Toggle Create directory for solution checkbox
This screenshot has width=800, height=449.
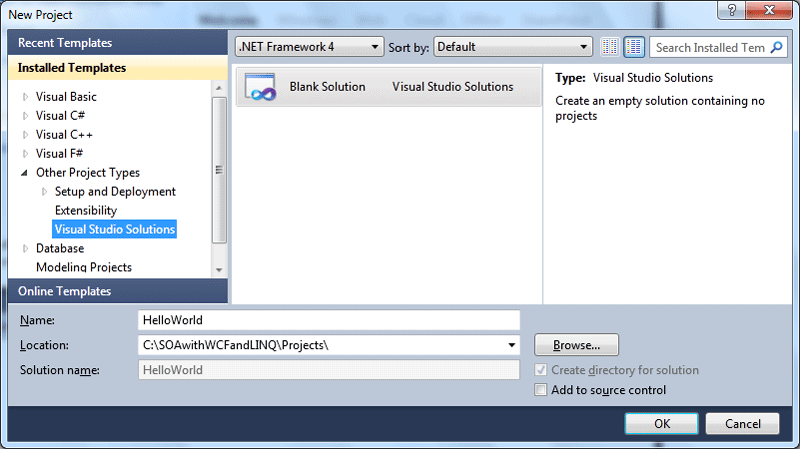click(x=540, y=370)
